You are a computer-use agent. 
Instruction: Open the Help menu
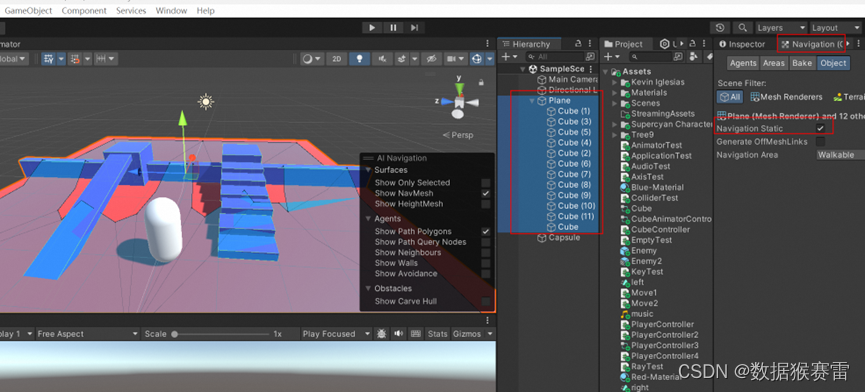pyautogui.click(x=205, y=10)
